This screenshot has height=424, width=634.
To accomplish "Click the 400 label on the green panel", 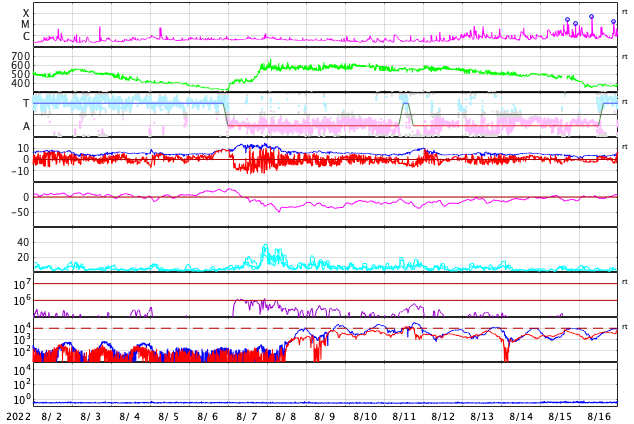I will coord(21,83).
